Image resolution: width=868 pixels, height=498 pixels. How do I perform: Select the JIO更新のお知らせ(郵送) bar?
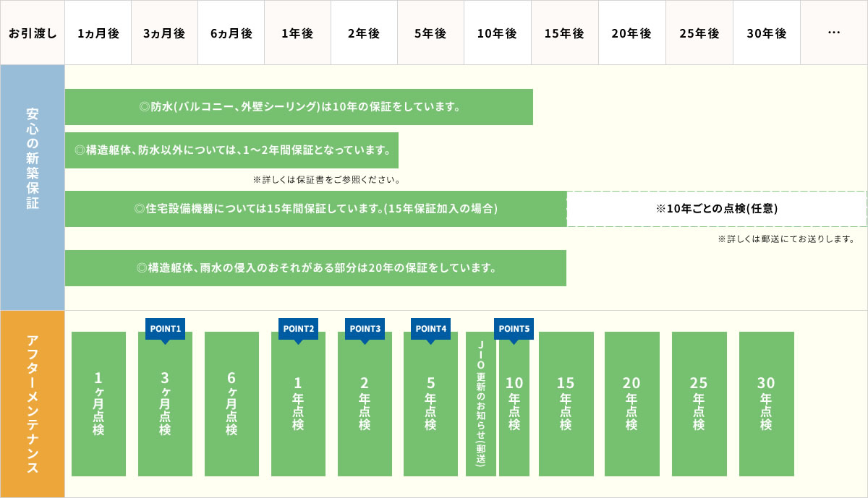point(481,403)
